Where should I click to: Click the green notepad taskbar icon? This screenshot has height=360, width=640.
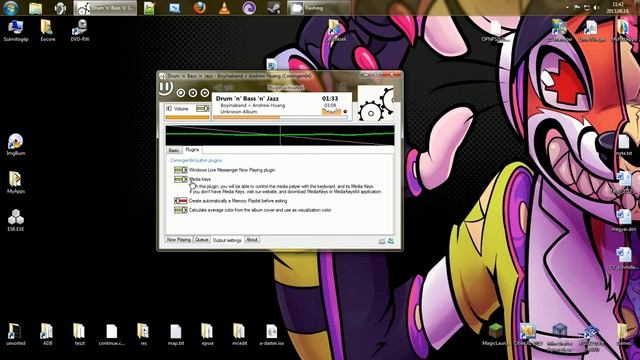click(149, 8)
